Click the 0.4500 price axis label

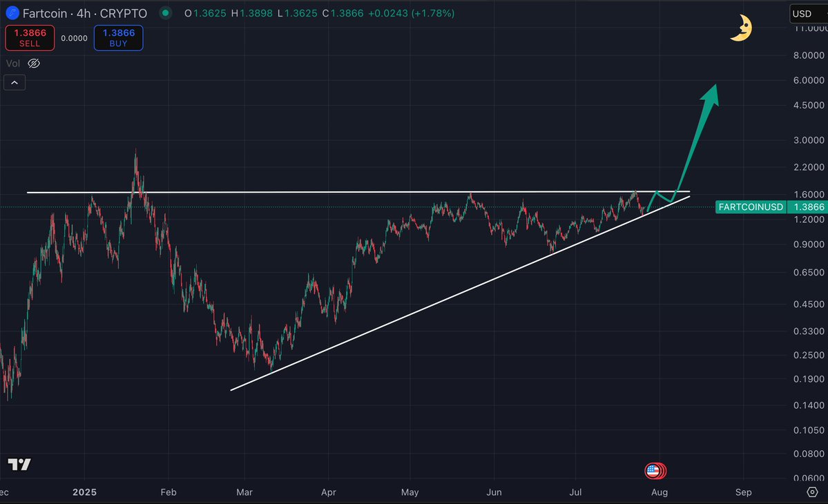(809, 304)
